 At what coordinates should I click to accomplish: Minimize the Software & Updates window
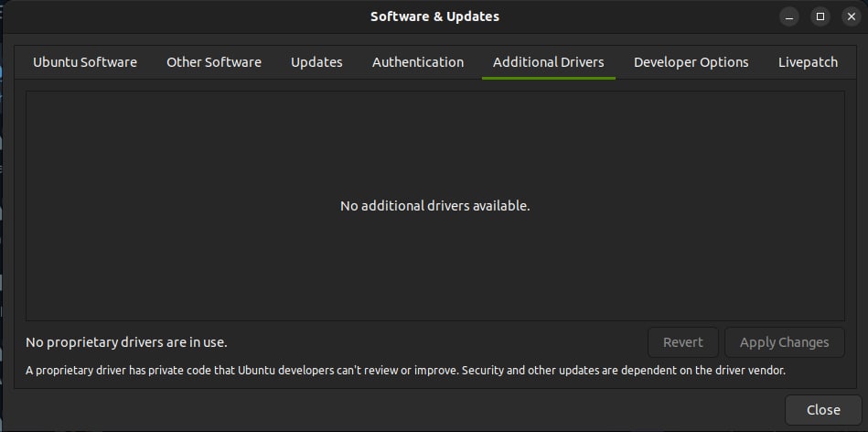click(x=789, y=16)
